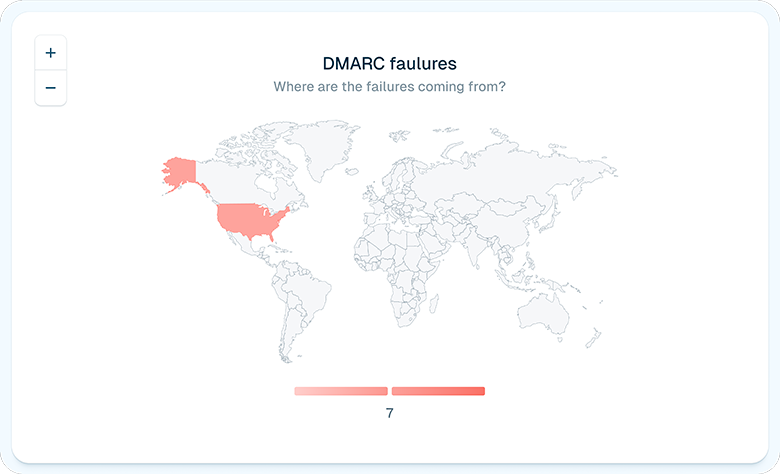Select the lighter legend color bar
This screenshot has height=474, width=780.
click(341, 391)
